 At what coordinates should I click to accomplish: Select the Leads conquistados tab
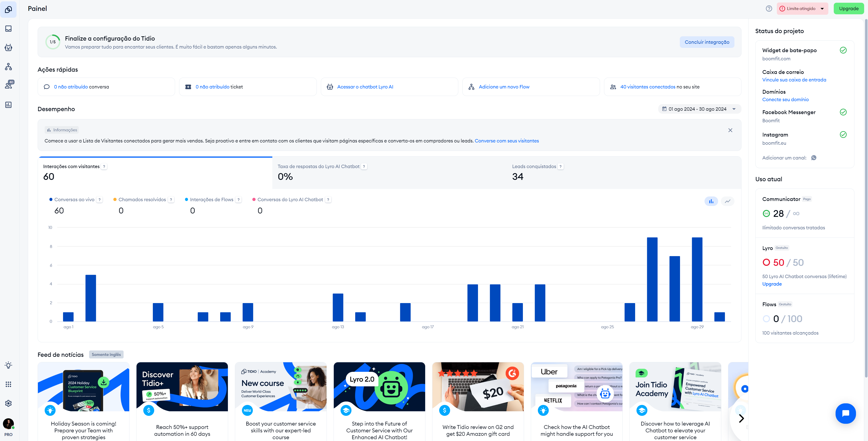pyautogui.click(x=534, y=167)
